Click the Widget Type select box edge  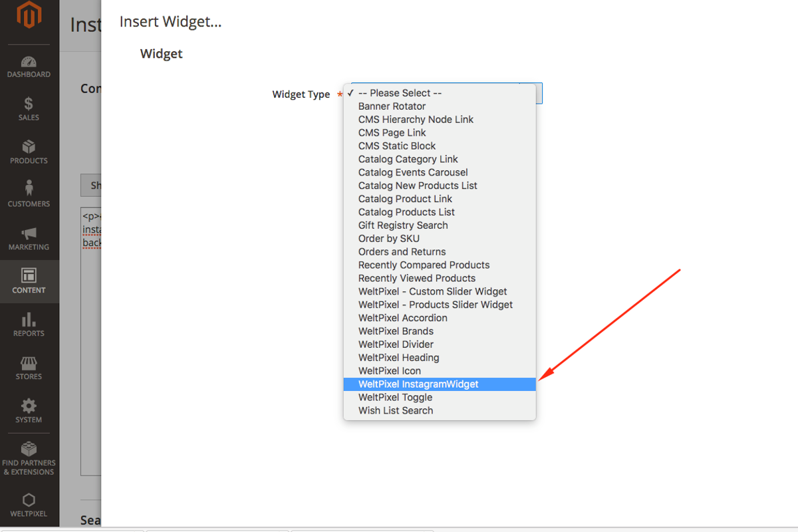(539, 93)
